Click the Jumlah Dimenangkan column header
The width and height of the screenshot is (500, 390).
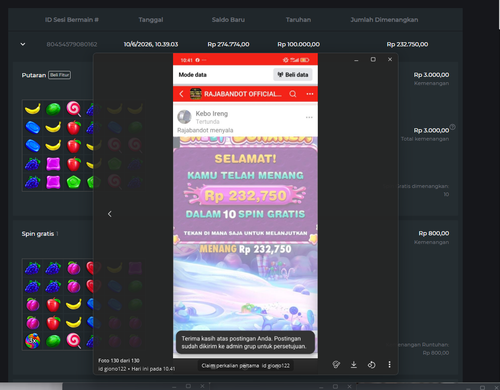coord(384,20)
